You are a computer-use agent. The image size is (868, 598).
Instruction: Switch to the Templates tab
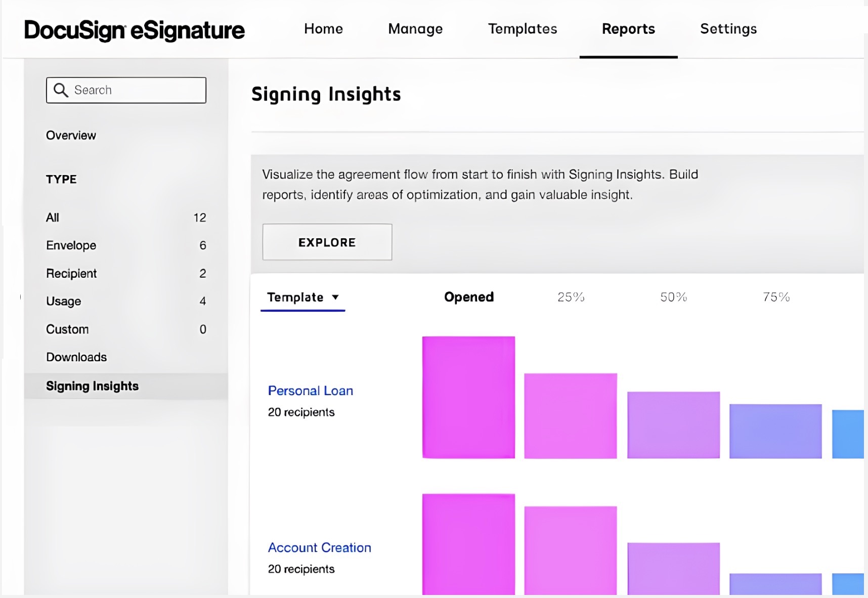(523, 29)
